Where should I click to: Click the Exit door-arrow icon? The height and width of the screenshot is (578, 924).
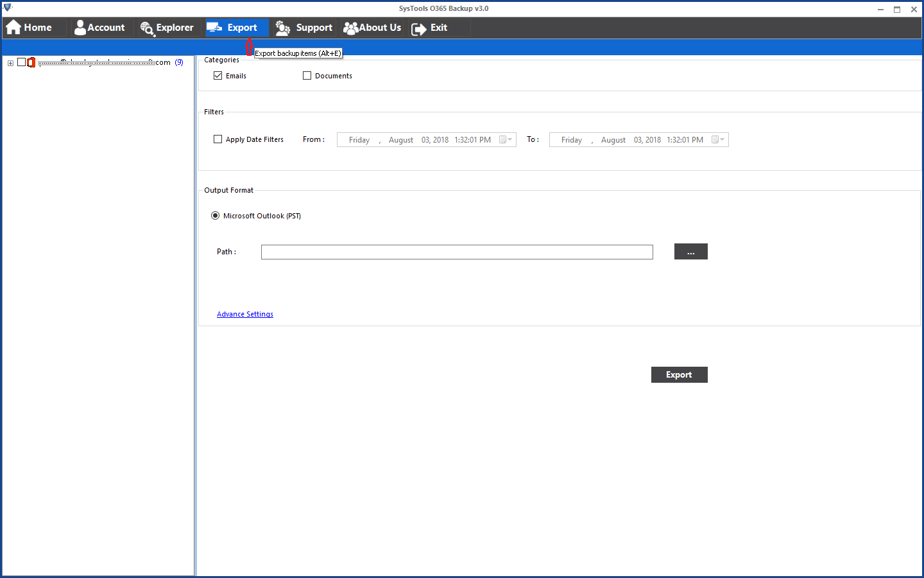[418, 29]
